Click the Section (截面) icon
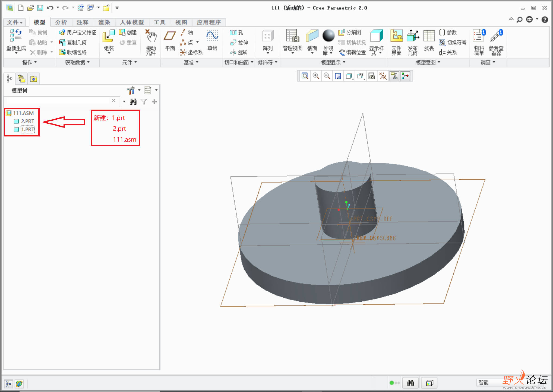This screenshot has height=392, width=553. tap(312, 36)
